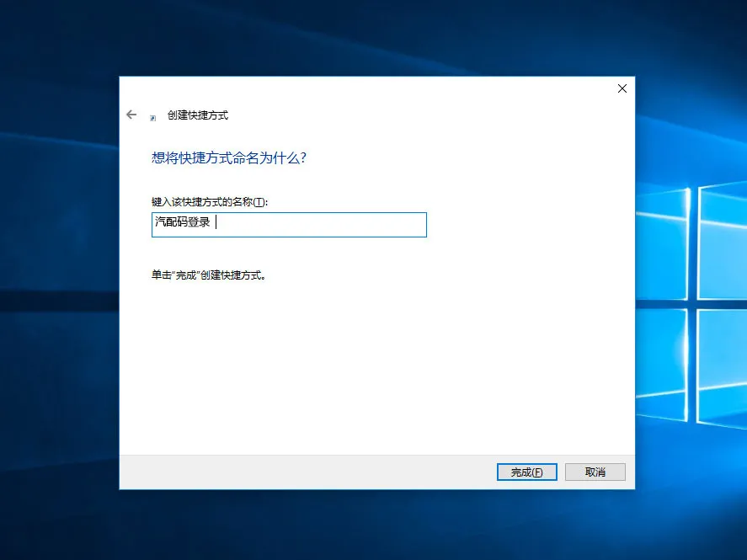Click the 创建快捷方式 title text

coord(198,115)
